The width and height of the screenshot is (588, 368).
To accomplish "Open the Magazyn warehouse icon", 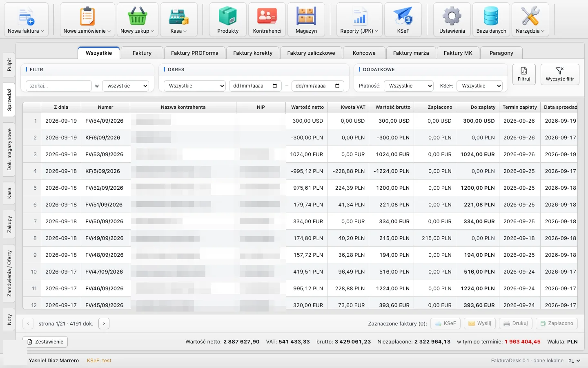I will coord(306,20).
